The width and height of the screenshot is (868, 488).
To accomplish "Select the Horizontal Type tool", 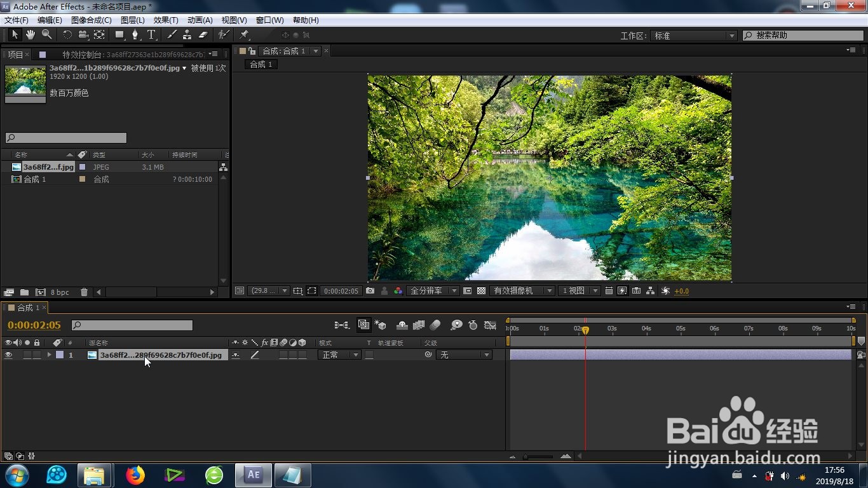I will click(151, 34).
